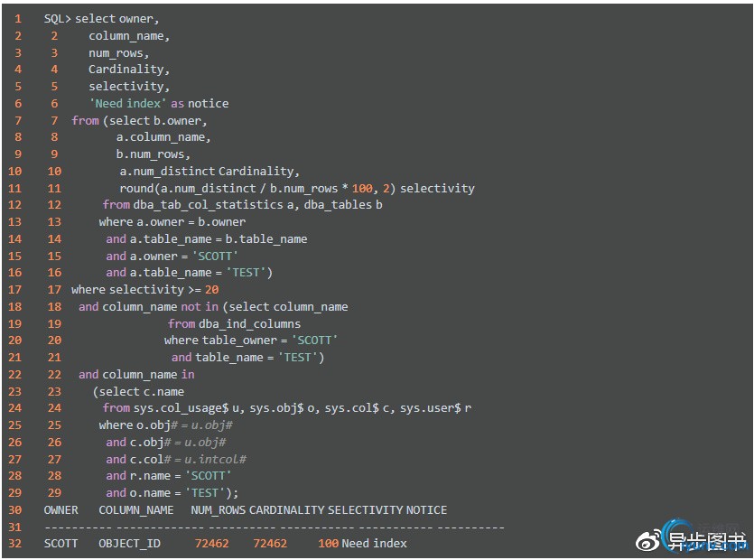754x560 pixels.
Task: Click orange gutter line number 1
Action: click(x=17, y=19)
